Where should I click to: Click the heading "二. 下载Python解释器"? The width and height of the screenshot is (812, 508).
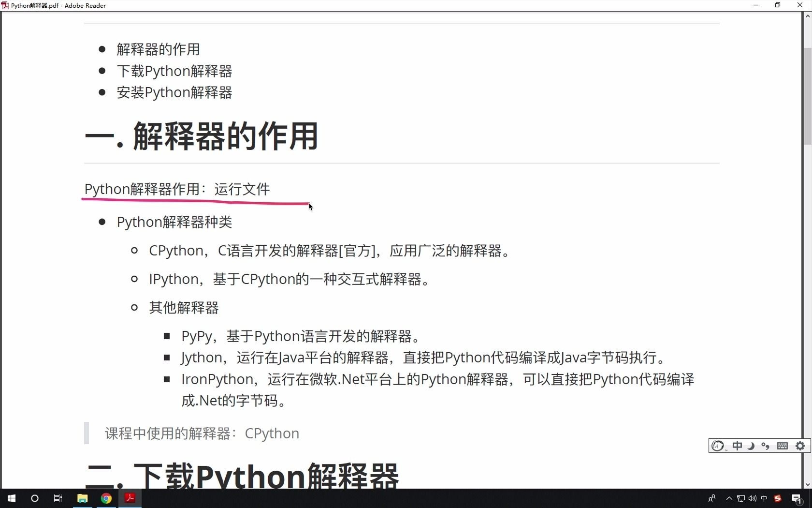pos(242,475)
